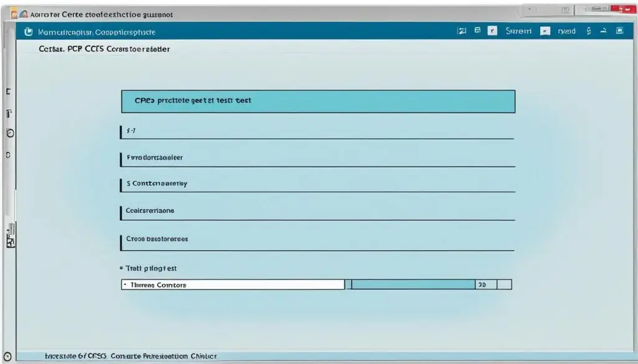Image resolution: width=638 pixels, height=364 pixels.
Task: Click the teal progress bar next to 'Thirrens Comtors'
Action: point(413,284)
